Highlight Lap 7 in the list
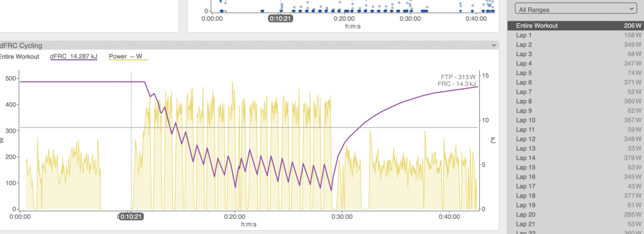This screenshot has height=234, width=644. (x=576, y=92)
